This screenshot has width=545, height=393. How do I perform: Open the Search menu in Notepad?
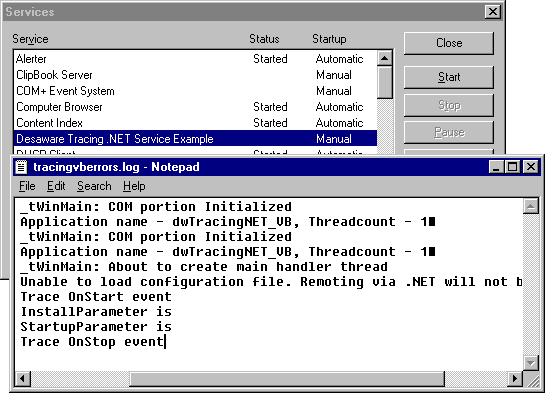pos(94,186)
